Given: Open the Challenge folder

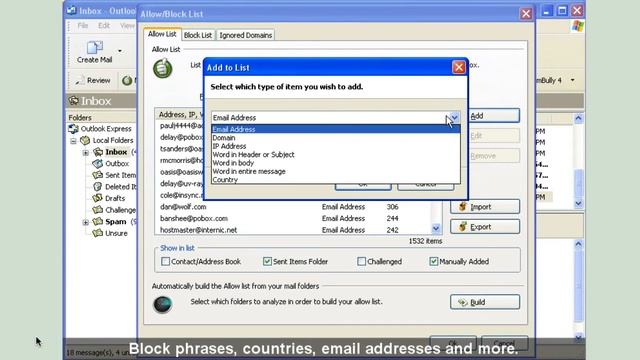Looking at the screenshot, I should point(120,210).
